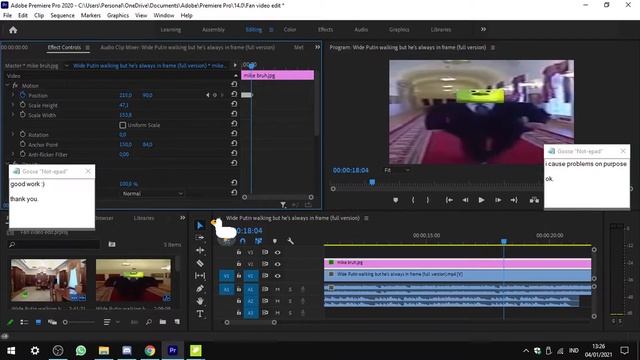The width and height of the screenshot is (640, 360).
Task: Open timeline display settings wrench
Action: [x=291, y=241]
